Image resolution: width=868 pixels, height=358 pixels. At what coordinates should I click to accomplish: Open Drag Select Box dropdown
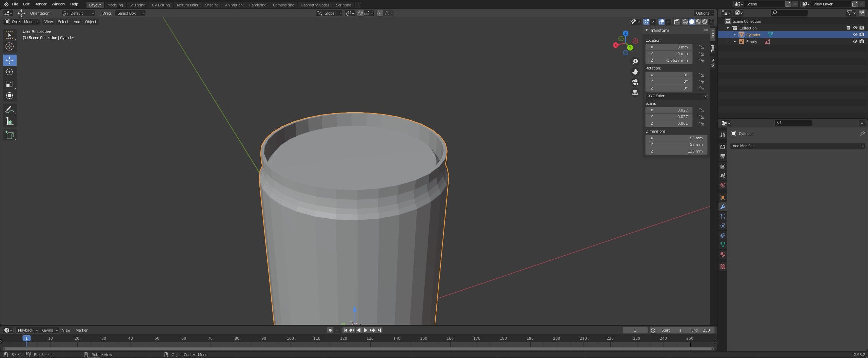(130, 13)
